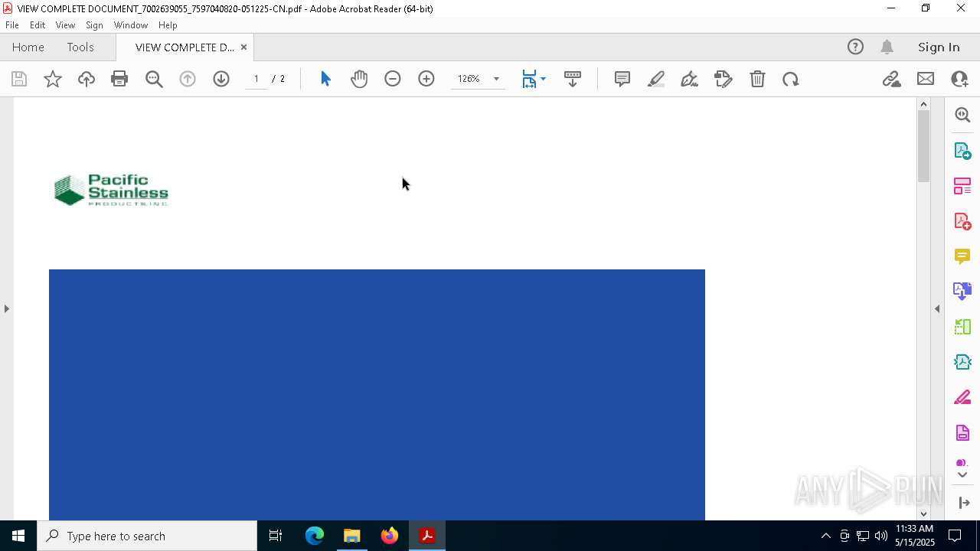Upload the file to cloud
980x551 pixels.
tap(87, 79)
